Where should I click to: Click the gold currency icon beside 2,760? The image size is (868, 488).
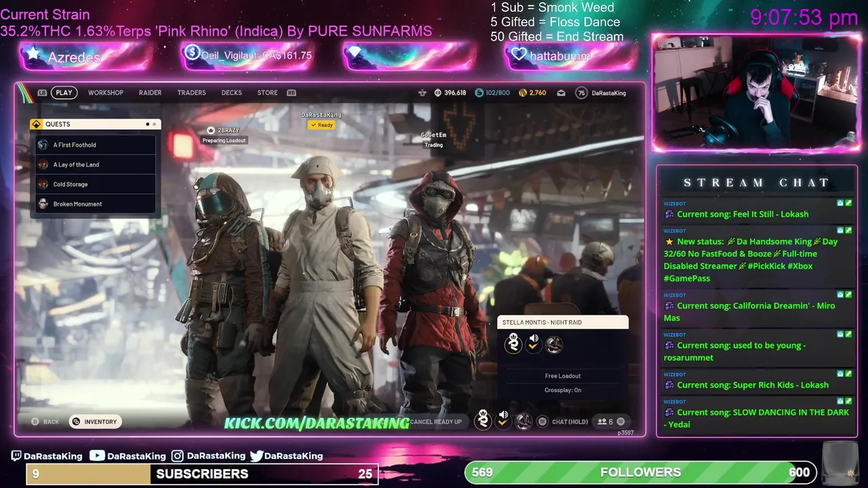click(523, 93)
